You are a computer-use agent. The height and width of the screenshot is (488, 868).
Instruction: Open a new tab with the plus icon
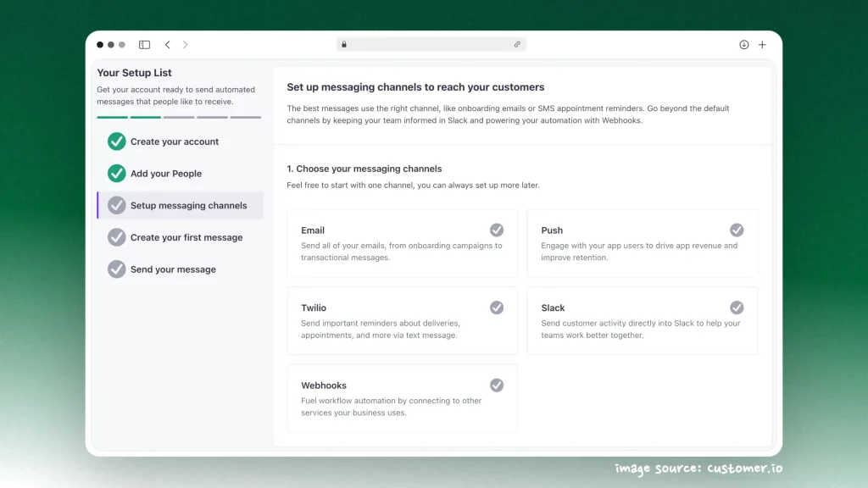click(x=761, y=44)
